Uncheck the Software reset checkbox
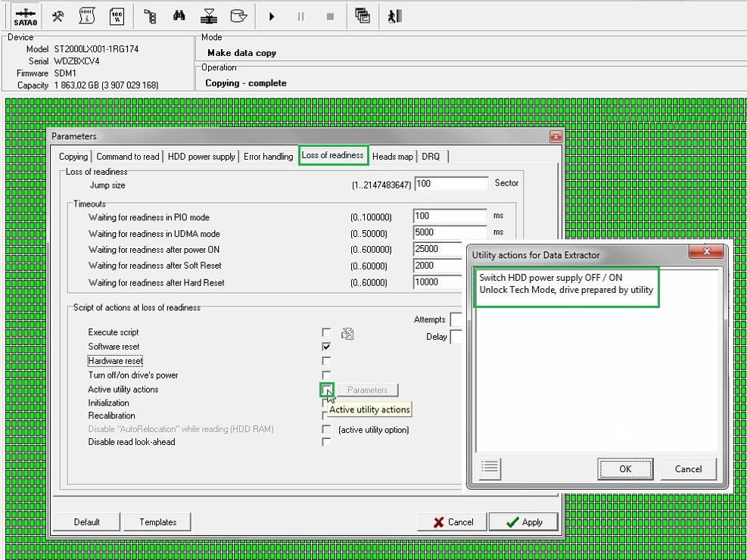Screen dimensions: 747x560 326,347
